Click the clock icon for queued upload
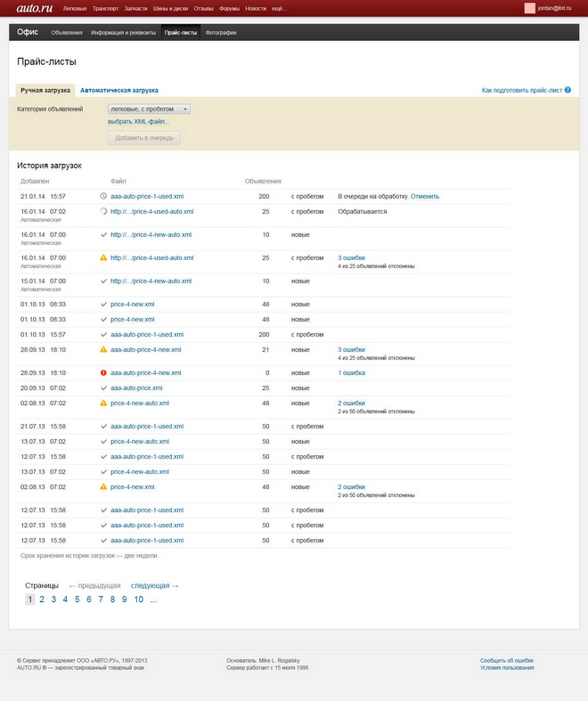This screenshot has width=588, height=701. point(103,196)
